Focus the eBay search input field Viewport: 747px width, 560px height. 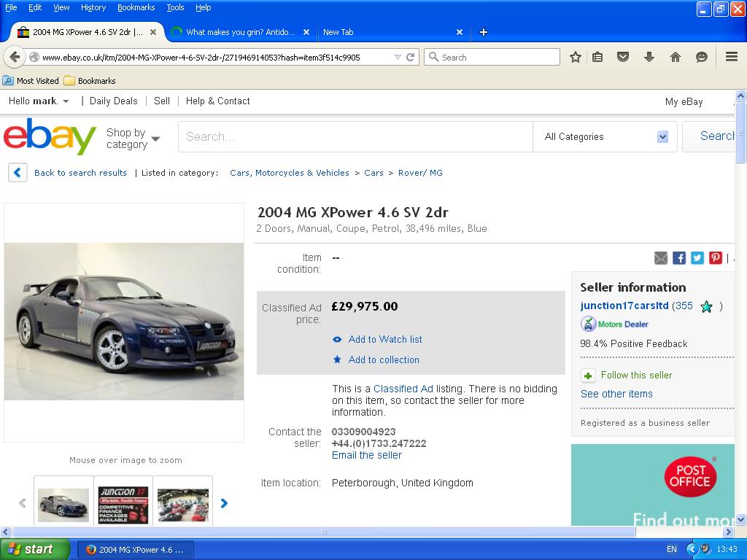coord(355,136)
